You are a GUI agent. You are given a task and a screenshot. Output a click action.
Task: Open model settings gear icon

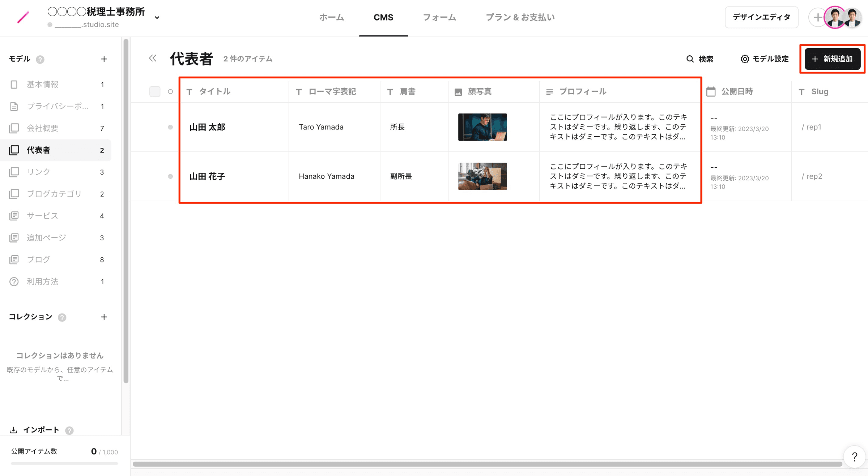745,59
